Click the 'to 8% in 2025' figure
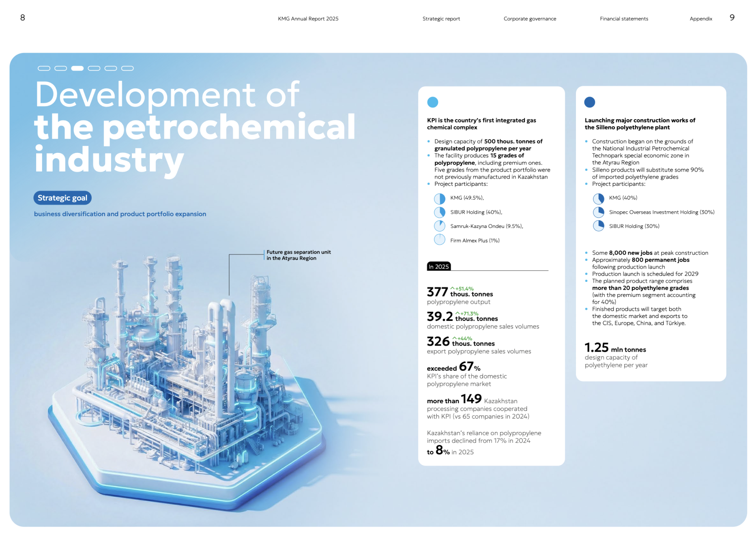Screen dimensions: 756x537 (450, 451)
